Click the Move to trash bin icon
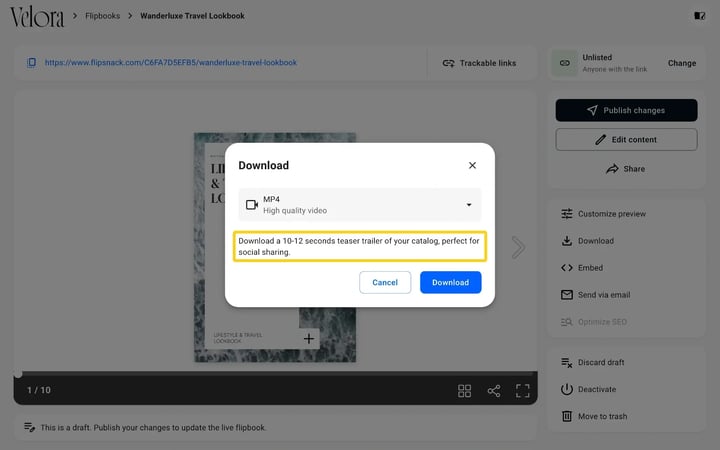The height and width of the screenshot is (450, 720). (567, 416)
